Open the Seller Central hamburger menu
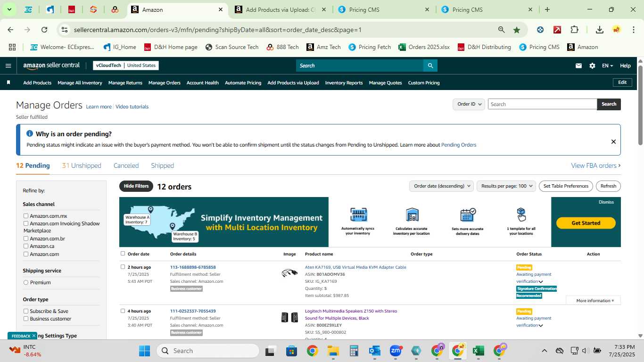Viewport: 644px width, 362px height. pos(8,66)
